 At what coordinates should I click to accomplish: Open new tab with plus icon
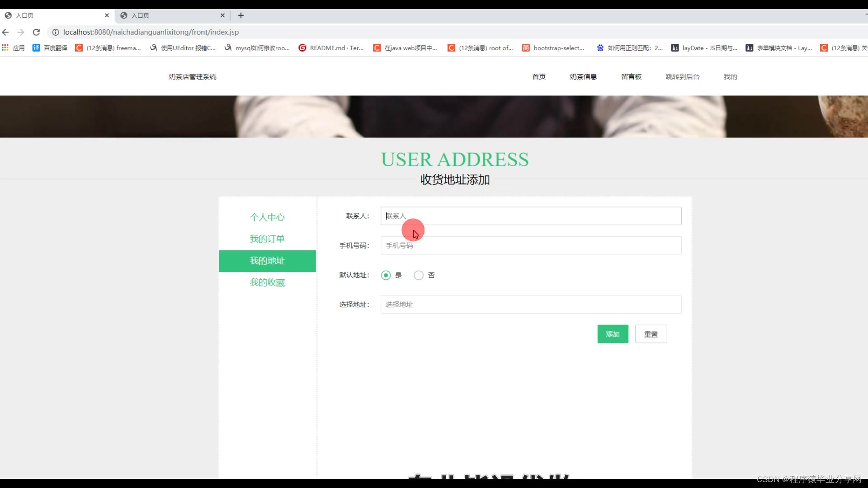[x=241, y=15]
